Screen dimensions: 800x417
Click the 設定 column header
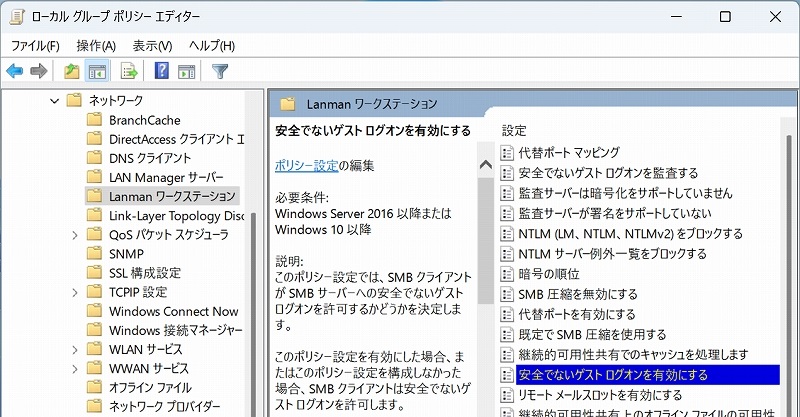(514, 130)
